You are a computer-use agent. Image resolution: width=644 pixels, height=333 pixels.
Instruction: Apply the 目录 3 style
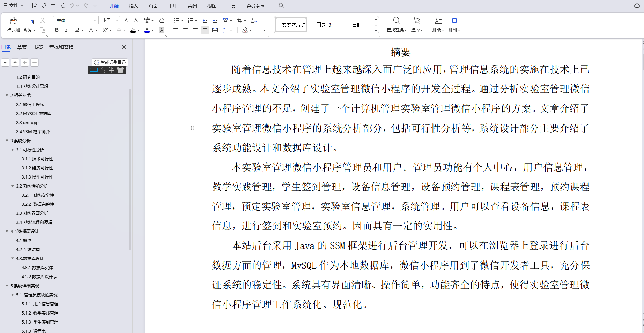(324, 25)
